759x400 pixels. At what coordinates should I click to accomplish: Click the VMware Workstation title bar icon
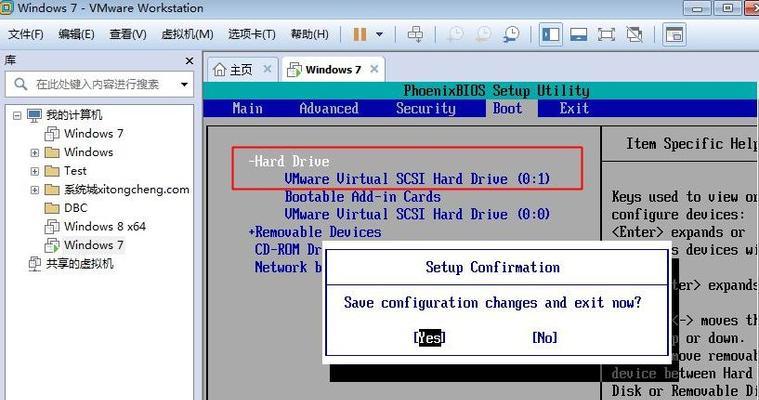coord(6,8)
